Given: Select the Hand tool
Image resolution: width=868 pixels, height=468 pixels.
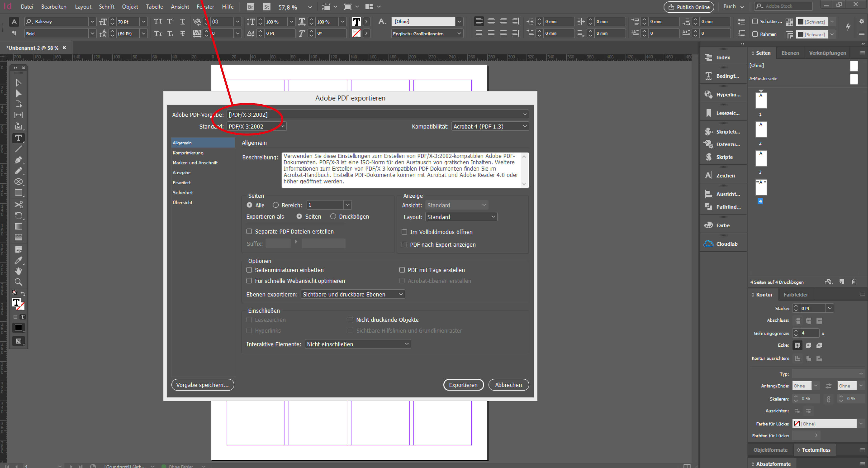Looking at the screenshot, I should tap(19, 271).
